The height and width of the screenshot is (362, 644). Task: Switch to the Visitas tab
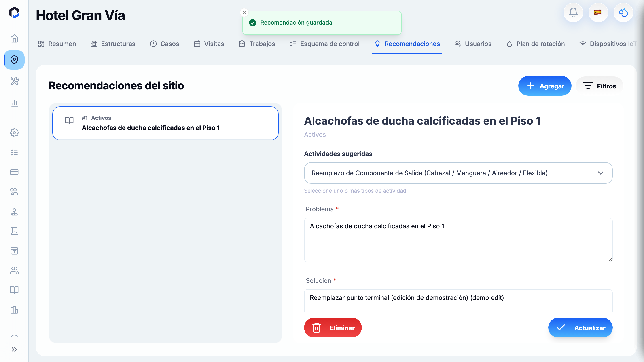pyautogui.click(x=209, y=44)
